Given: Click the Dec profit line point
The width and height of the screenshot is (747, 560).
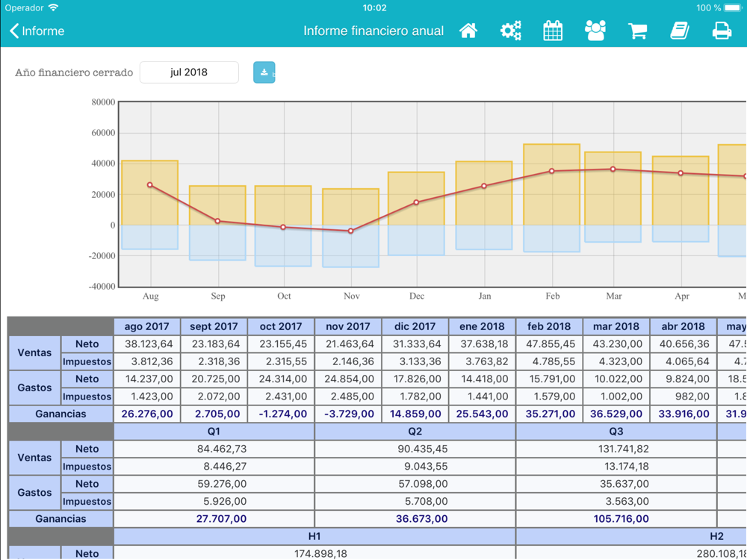Looking at the screenshot, I should 416,202.
